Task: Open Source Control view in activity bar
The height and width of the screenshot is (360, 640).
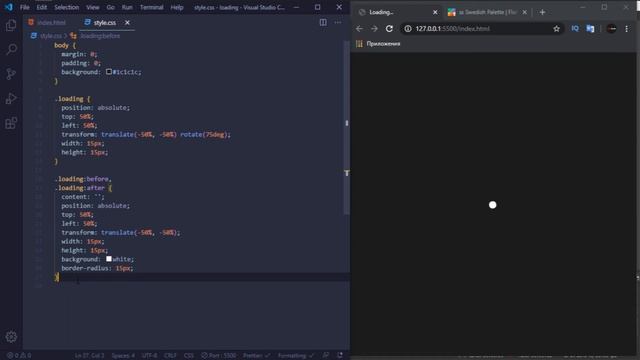Action: [11, 74]
